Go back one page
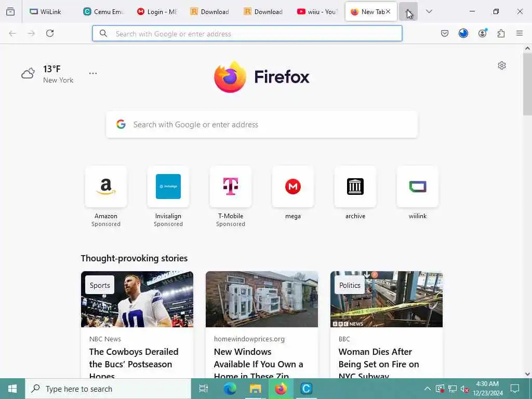The width and height of the screenshot is (532, 399). (x=12, y=33)
